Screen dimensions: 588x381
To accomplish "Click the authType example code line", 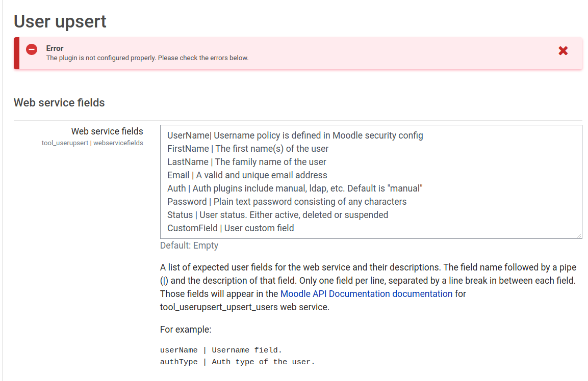I will tap(237, 362).
